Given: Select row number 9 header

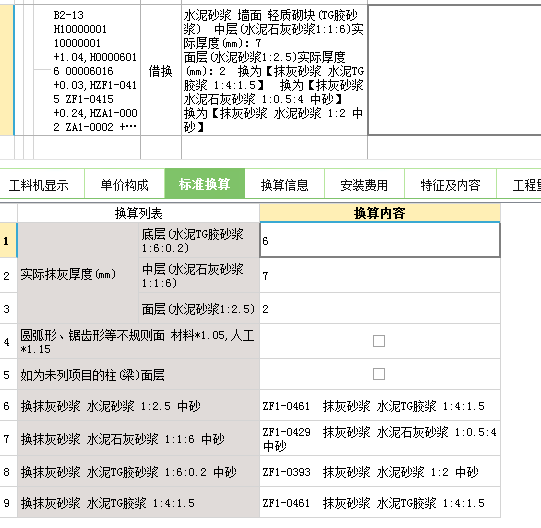Looking at the screenshot, I should (7, 502).
